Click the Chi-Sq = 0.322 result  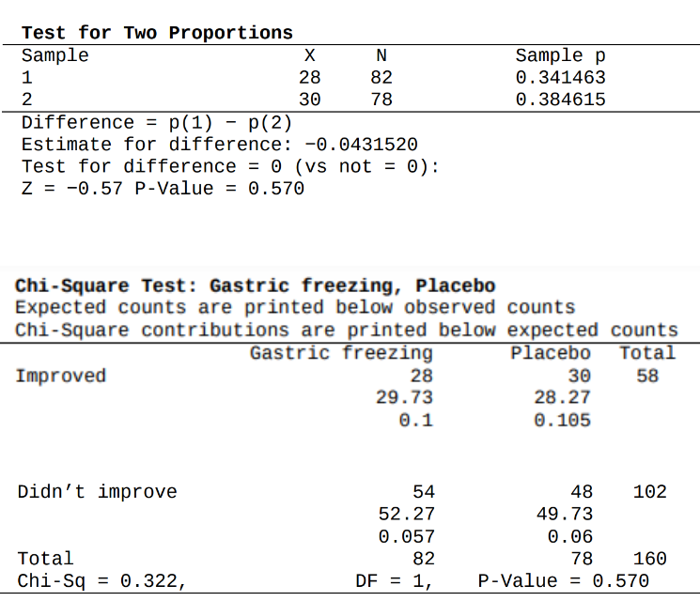pyautogui.click(x=101, y=581)
